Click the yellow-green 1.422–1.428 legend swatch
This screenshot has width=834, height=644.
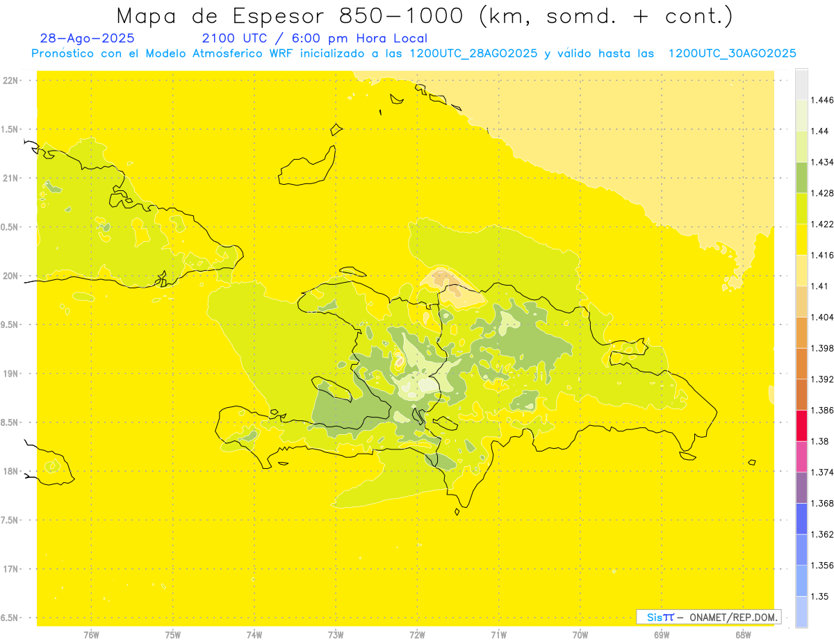[x=801, y=208]
